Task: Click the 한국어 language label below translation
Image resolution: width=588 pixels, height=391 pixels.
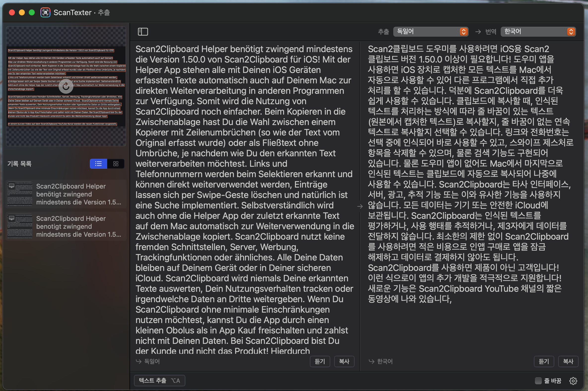Action: (x=385, y=361)
